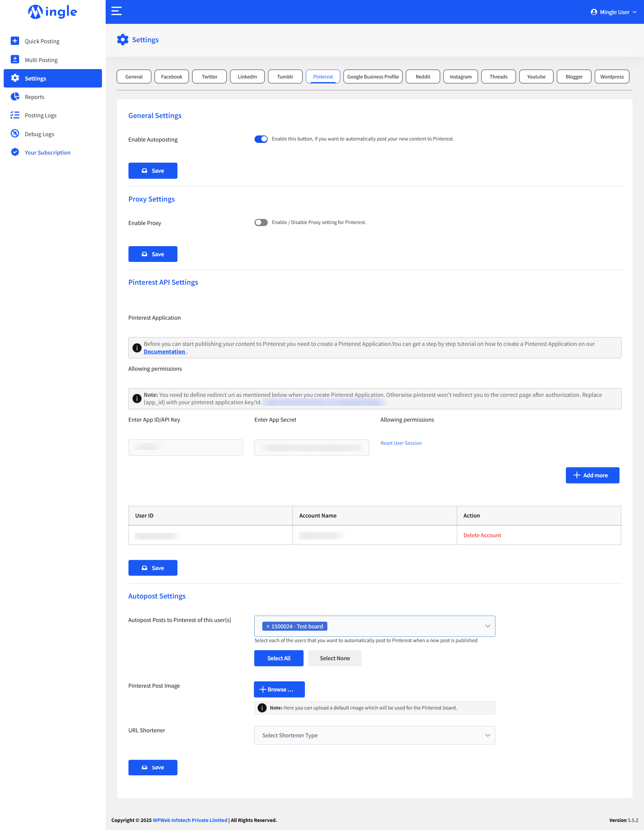Save the Autopost Settings section
Viewport: 644px width, 831px height.
click(153, 767)
